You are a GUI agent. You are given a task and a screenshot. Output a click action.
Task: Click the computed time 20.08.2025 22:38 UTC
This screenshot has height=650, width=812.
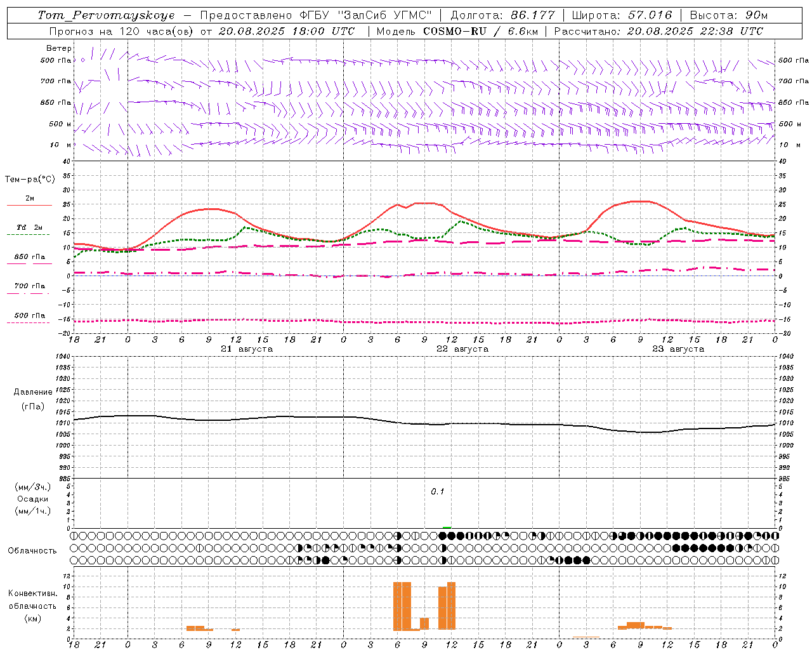[695, 31]
